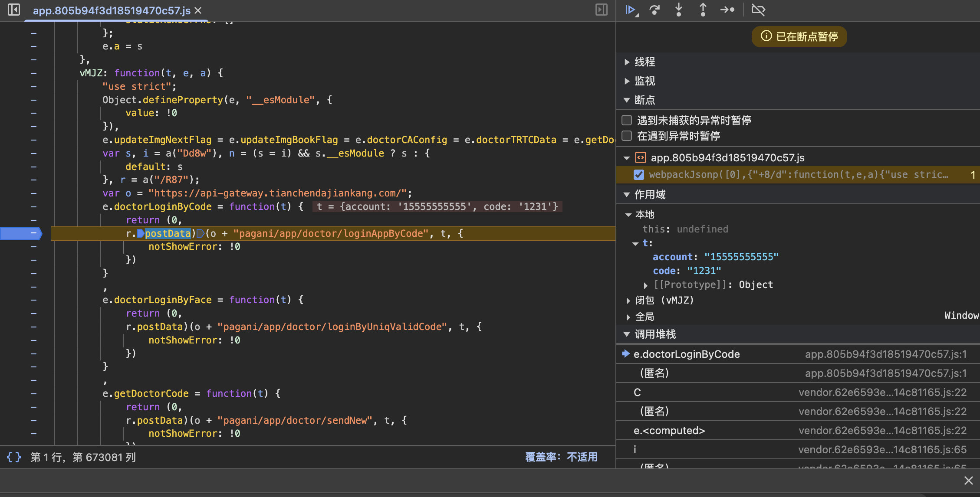This screenshot has height=497, width=980.
Task: Collapse the debugger sidebar pane
Action: point(601,10)
